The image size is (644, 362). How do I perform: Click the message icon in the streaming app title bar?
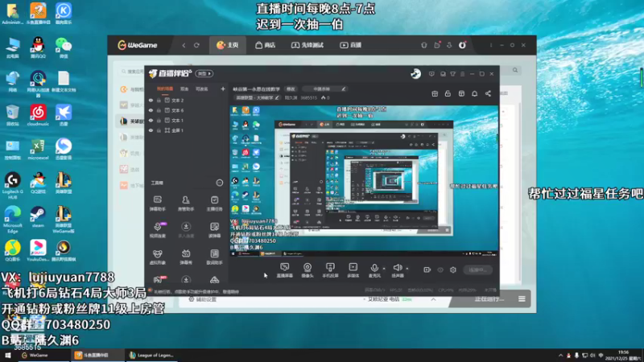[x=431, y=74]
